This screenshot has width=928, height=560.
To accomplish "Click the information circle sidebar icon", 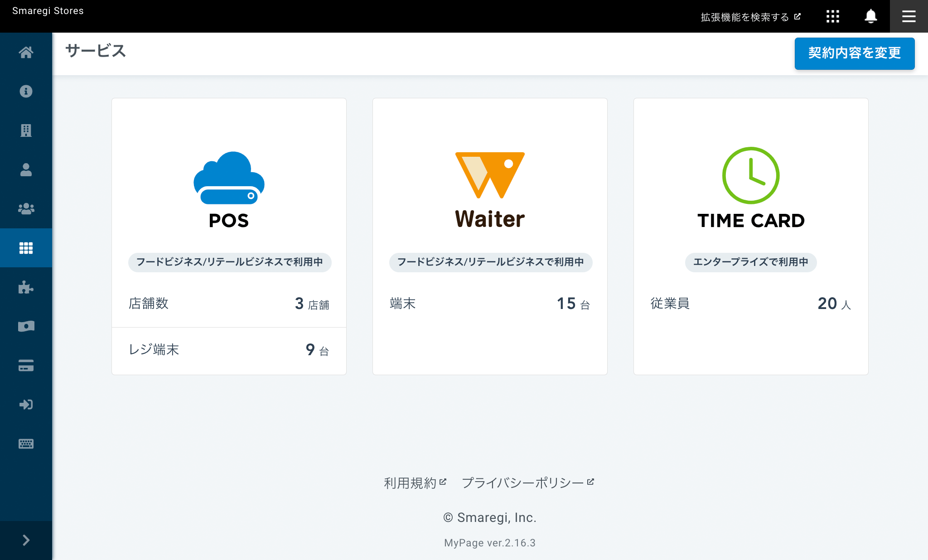I will [x=26, y=92].
